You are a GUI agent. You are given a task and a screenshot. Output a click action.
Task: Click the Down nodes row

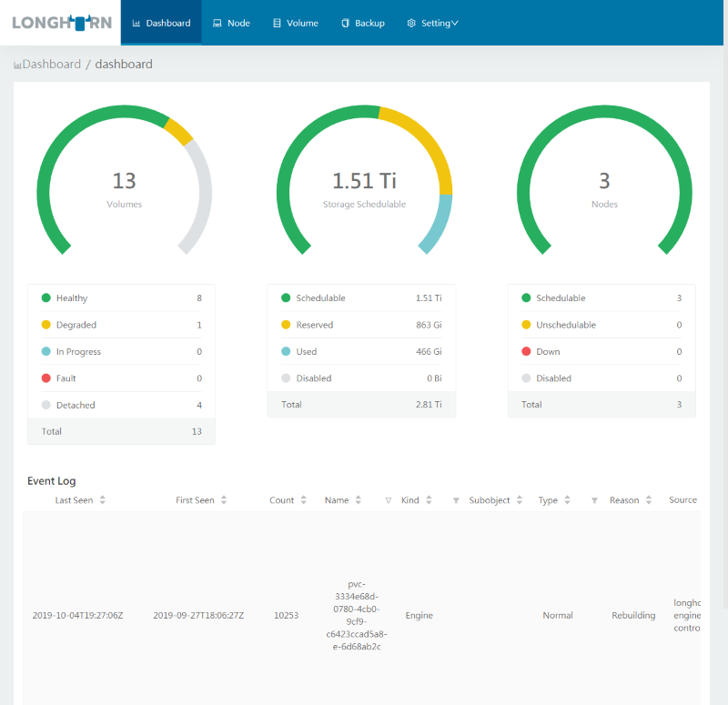coord(602,352)
